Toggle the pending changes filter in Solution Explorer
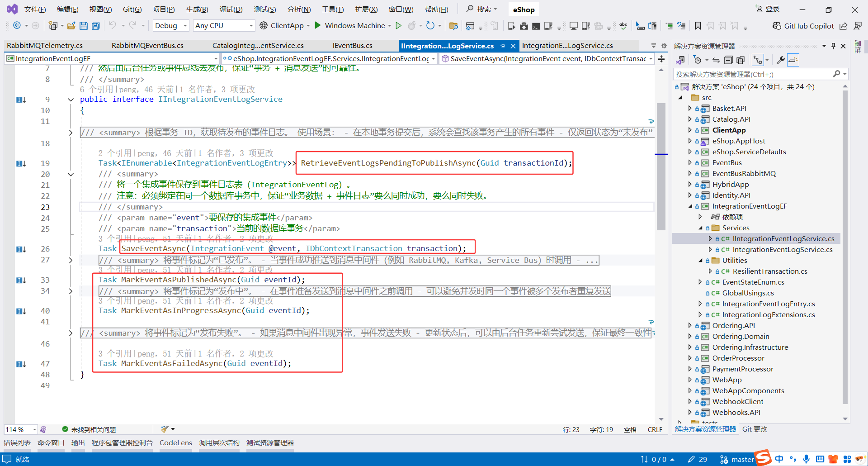 tap(698, 60)
